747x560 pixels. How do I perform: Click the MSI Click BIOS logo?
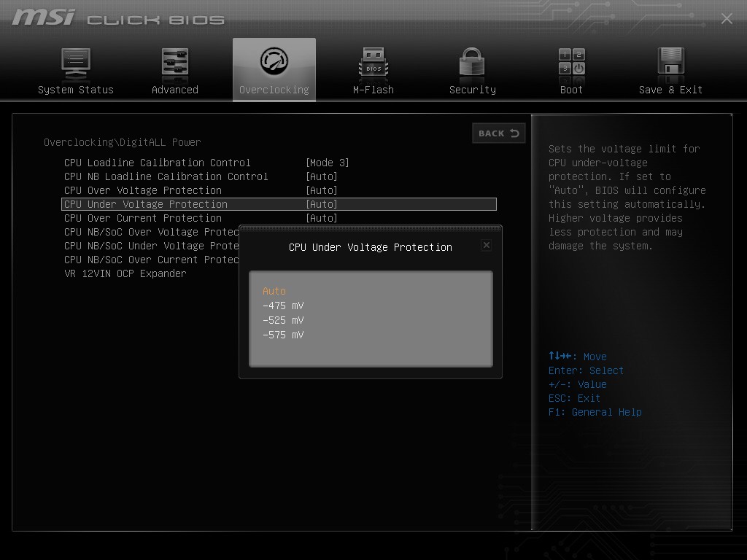(118, 18)
